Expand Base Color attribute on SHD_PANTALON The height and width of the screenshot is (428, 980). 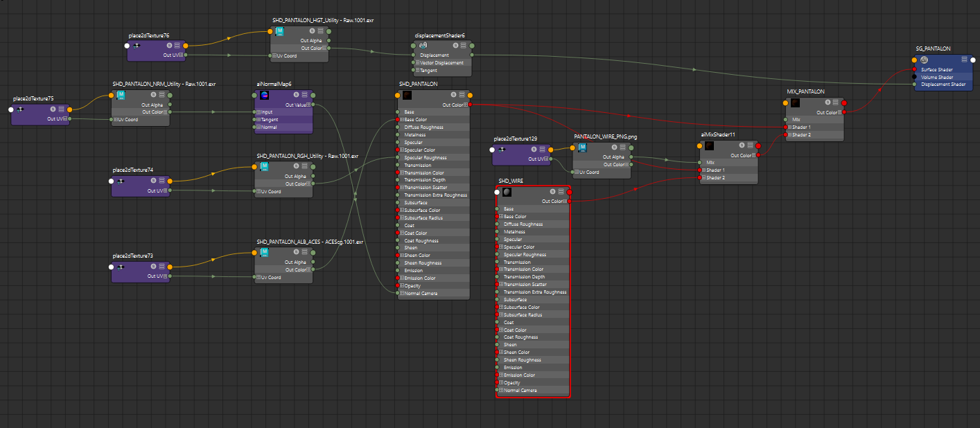click(402, 120)
